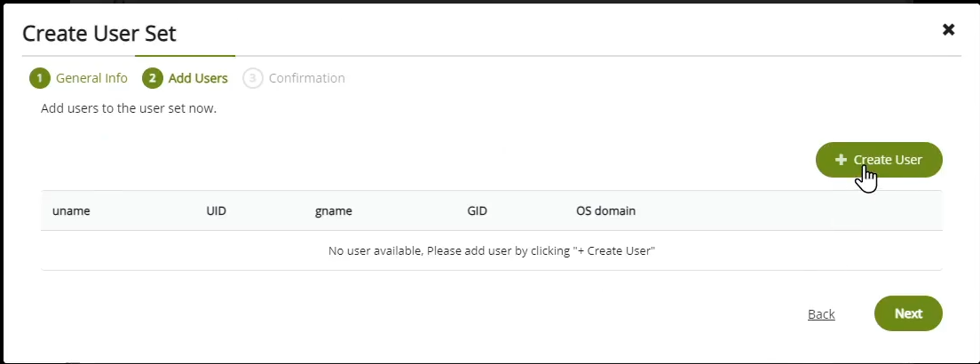Click the 'No user available' message

pos(491,250)
